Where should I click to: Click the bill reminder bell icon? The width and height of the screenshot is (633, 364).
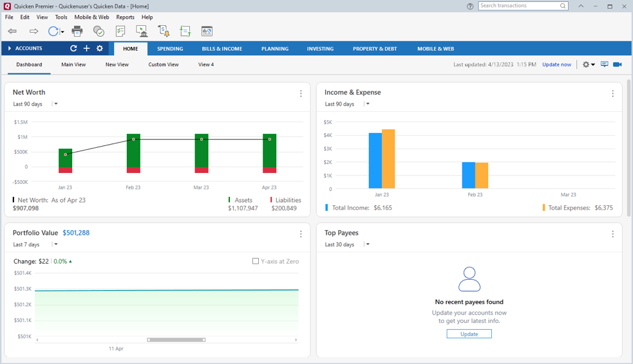pyautogui.click(x=164, y=31)
